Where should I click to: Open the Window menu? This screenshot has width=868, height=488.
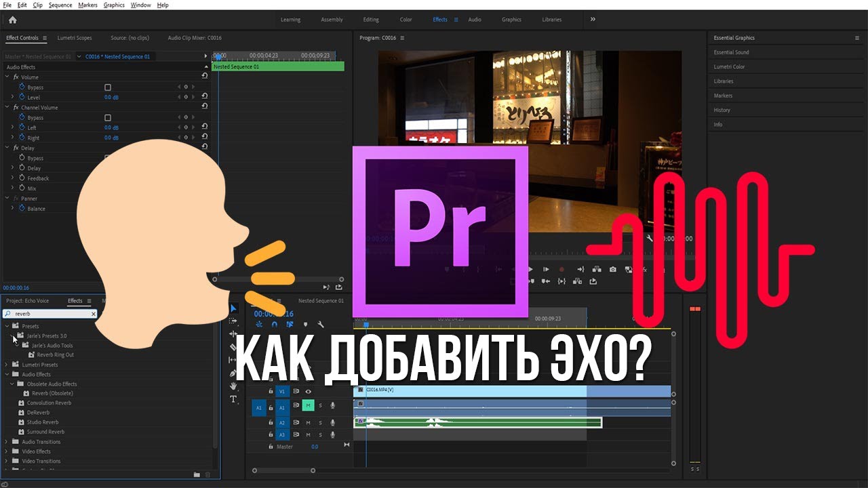pos(140,5)
